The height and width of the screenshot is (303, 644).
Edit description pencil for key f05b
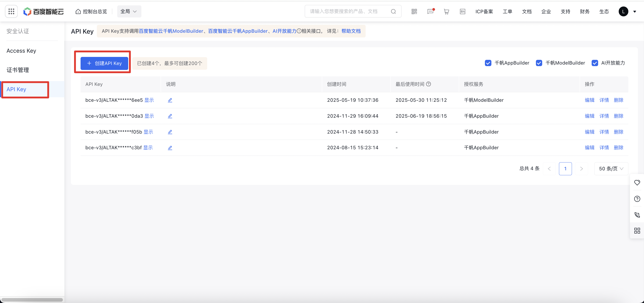170,132
